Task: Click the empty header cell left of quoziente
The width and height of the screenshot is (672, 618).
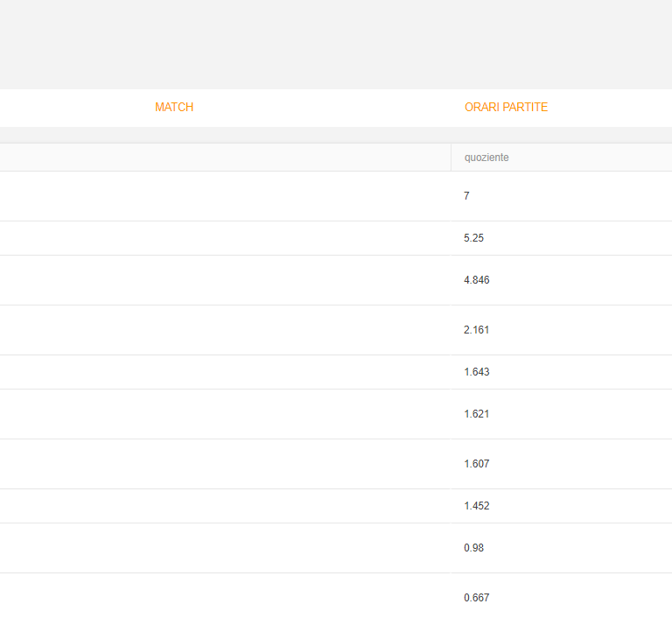Action: (x=226, y=158)
